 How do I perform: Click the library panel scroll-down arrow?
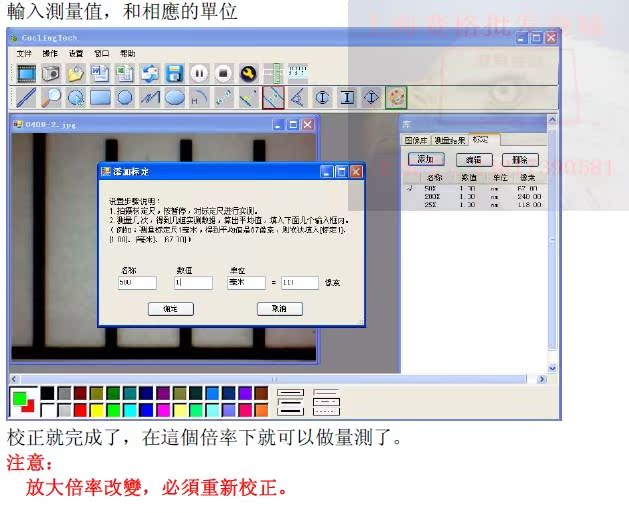552,368
